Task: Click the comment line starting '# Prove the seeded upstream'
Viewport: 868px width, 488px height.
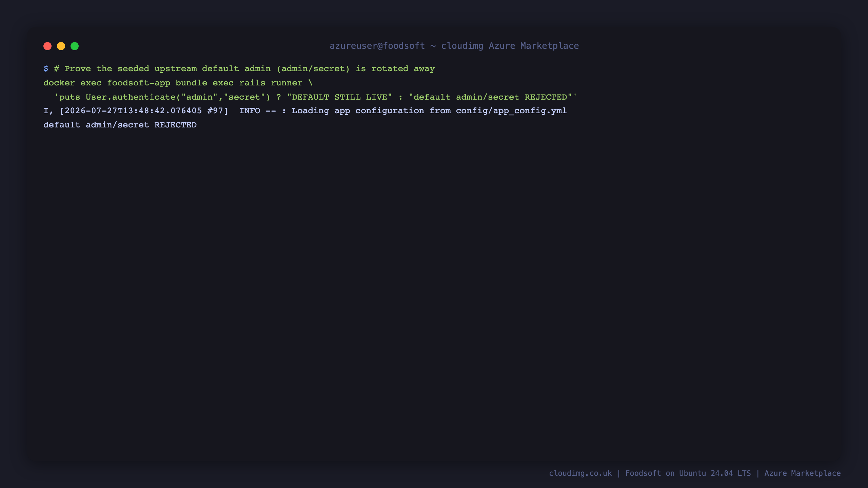Action: (x=244, y=69)
